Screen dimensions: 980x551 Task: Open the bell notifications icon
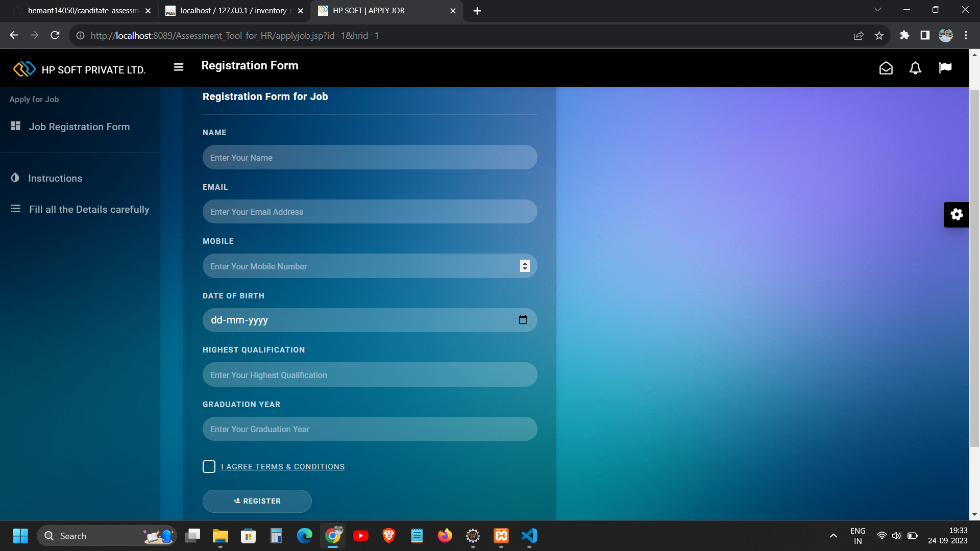click(x=915, y=68)
